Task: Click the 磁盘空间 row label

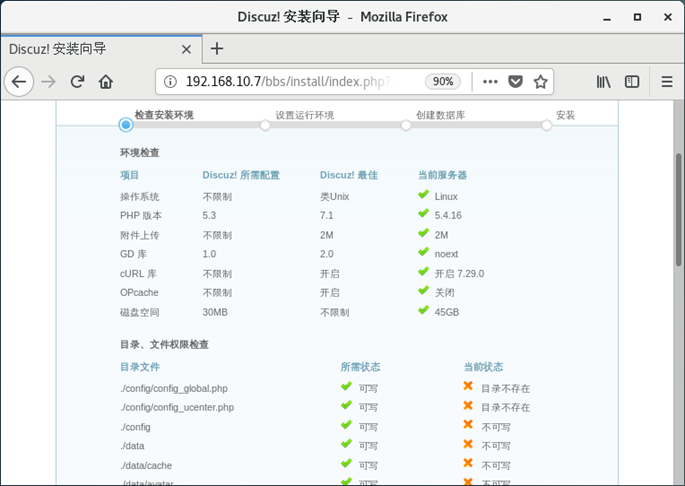Action: pyautogui.click(x=140, y=312)
